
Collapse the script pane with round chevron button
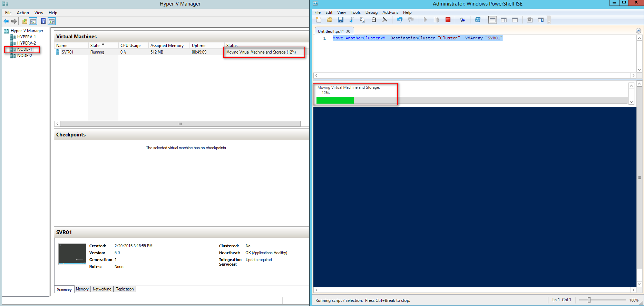pyautogui.click(x=638, y=31)
